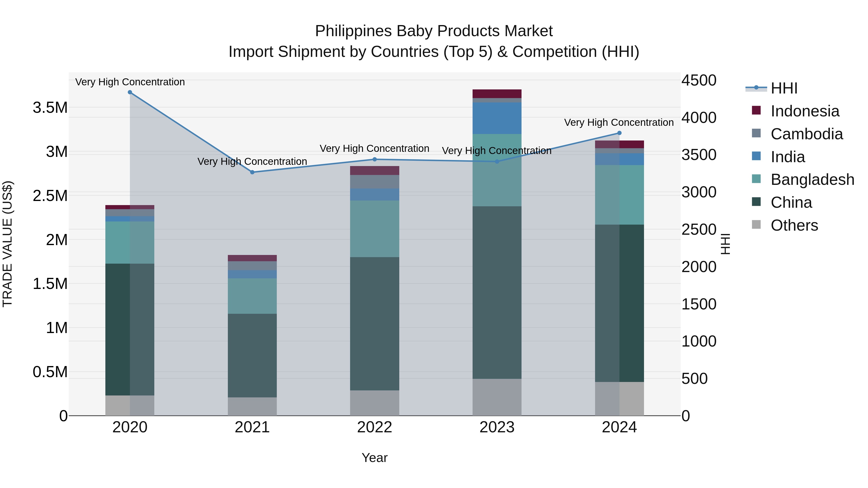Click the 2020 Very High Concentration annotation
The image size is (868, 488).
click(130, 82)
